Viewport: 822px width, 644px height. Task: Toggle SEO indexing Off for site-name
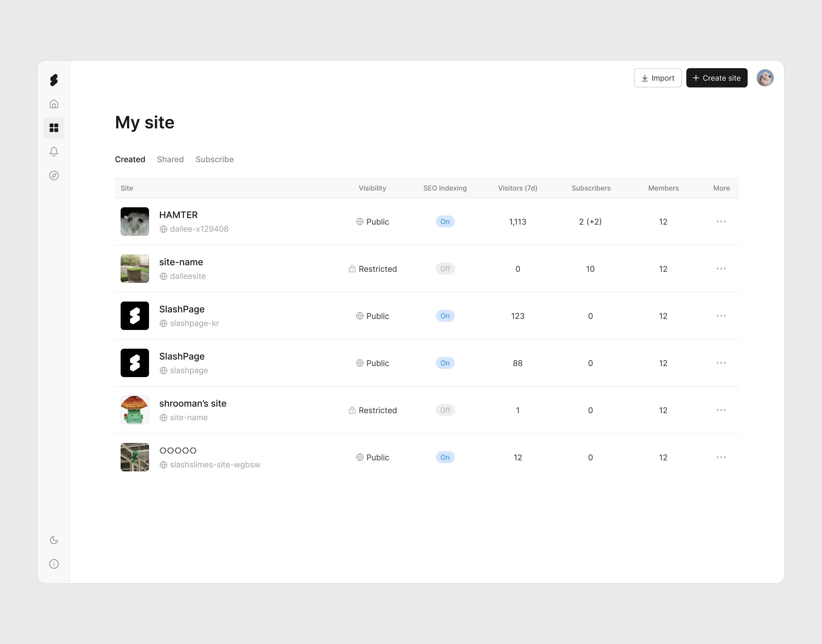pyautogui.click(x=445, y=269)
